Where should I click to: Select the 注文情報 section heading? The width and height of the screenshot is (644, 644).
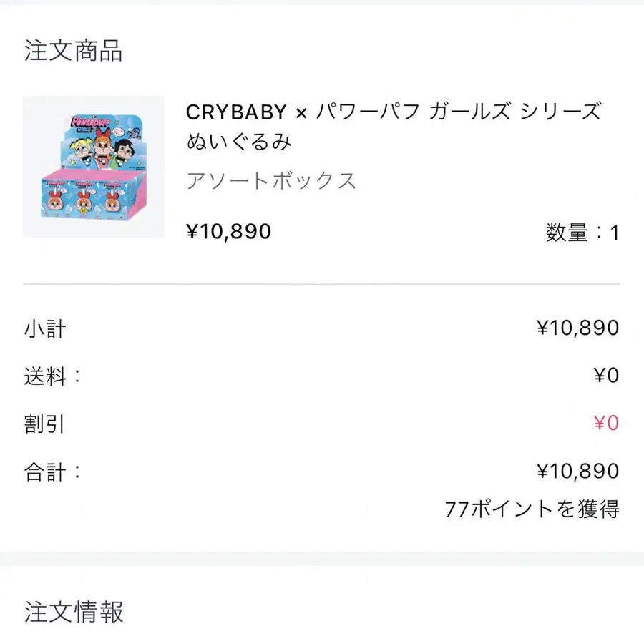click(x=74, y=612)
